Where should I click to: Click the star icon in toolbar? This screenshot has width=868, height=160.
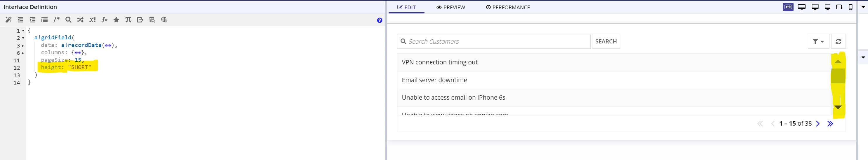click(116, 20)
